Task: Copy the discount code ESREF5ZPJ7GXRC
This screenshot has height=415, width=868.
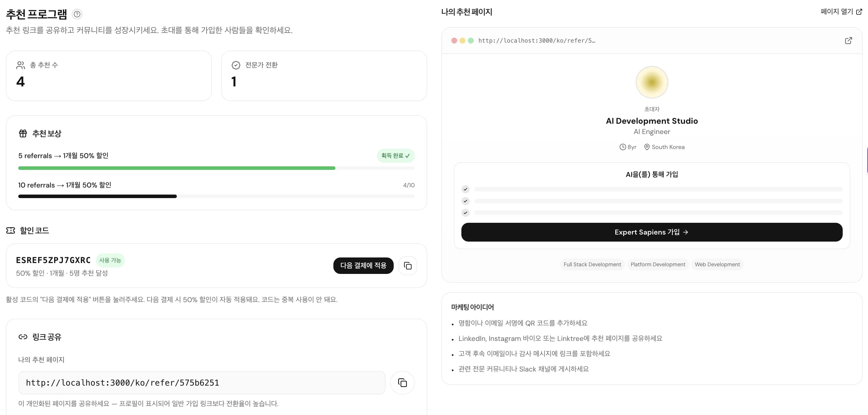Action: coord(408,266)
